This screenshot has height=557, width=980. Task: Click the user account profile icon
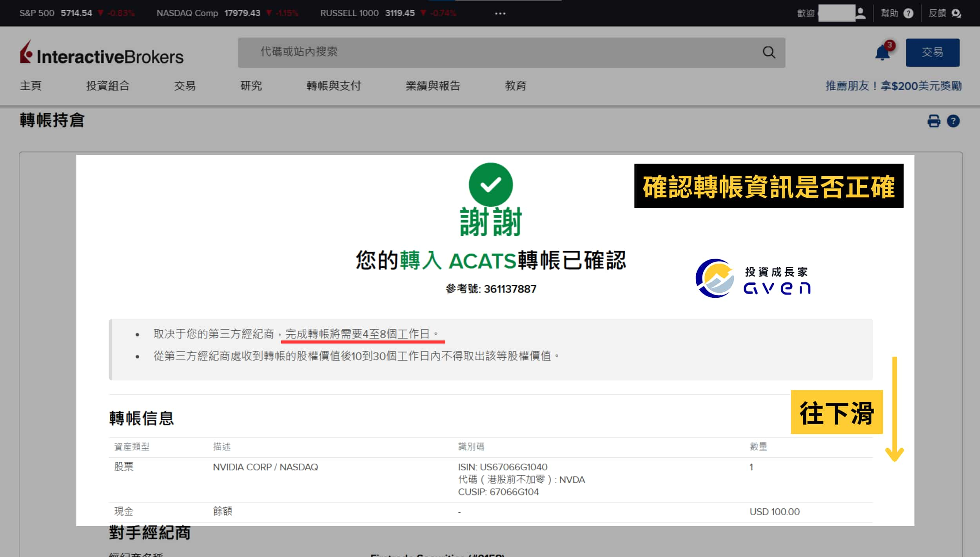tap(860, 13)
